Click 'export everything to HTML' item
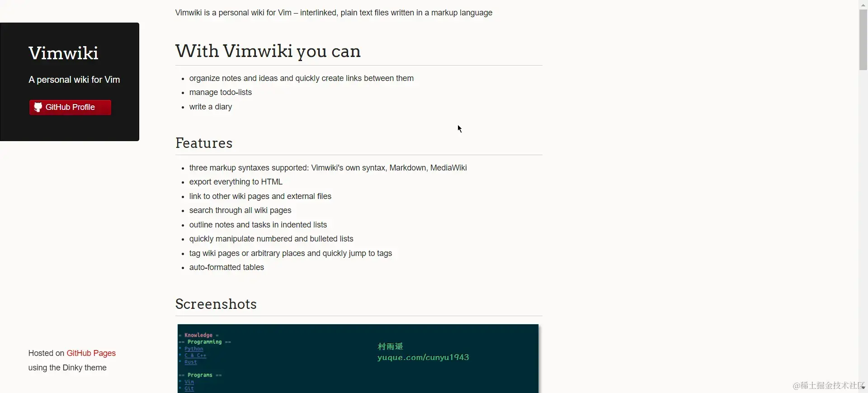 pyautogui.click(x=236, y=182)
